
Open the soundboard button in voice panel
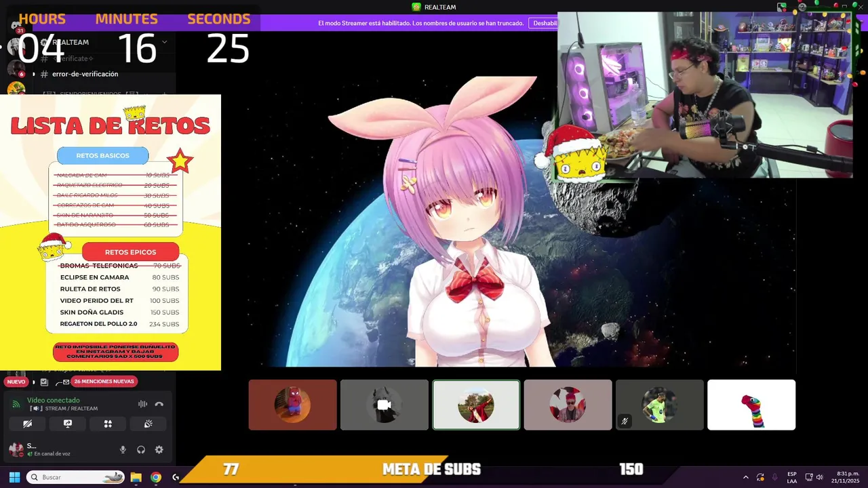[148, 424]
